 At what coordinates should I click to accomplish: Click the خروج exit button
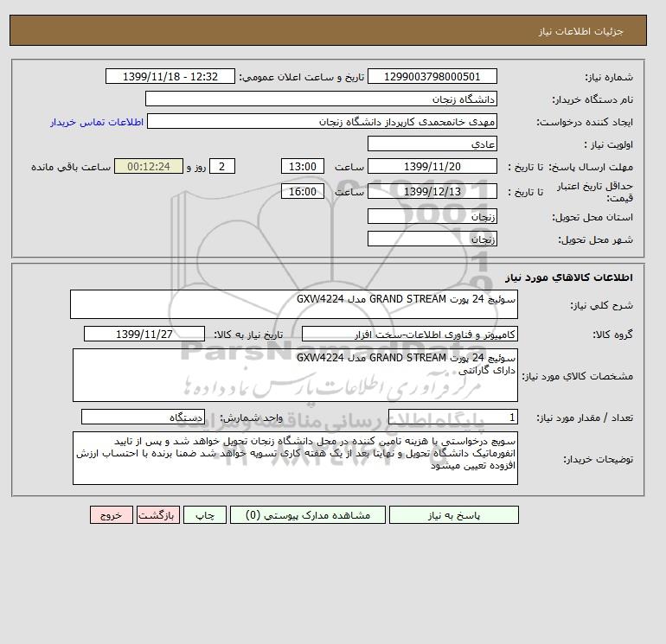click(112, 515)
